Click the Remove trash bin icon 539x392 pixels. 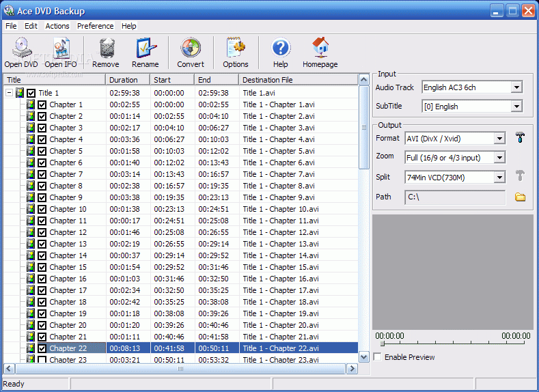point(107,48)
